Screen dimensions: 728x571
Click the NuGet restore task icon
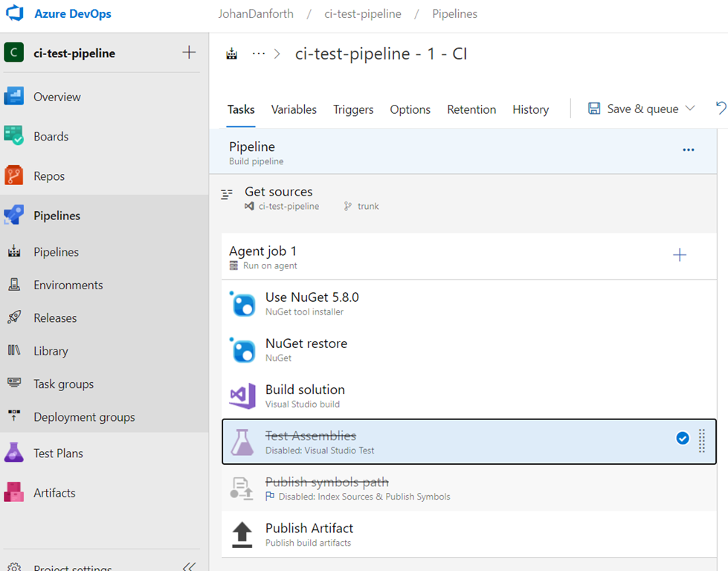[x=243, y=350]
